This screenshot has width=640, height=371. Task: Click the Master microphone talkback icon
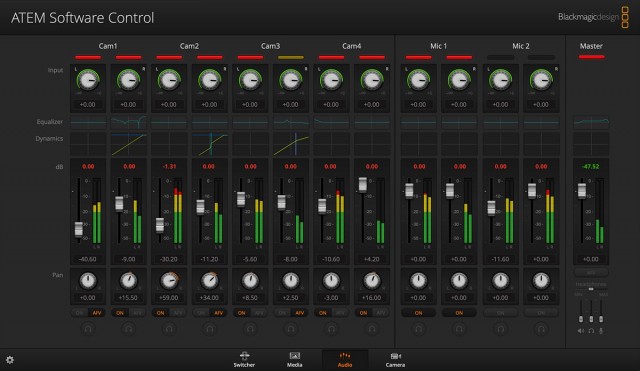coord(601,331)
